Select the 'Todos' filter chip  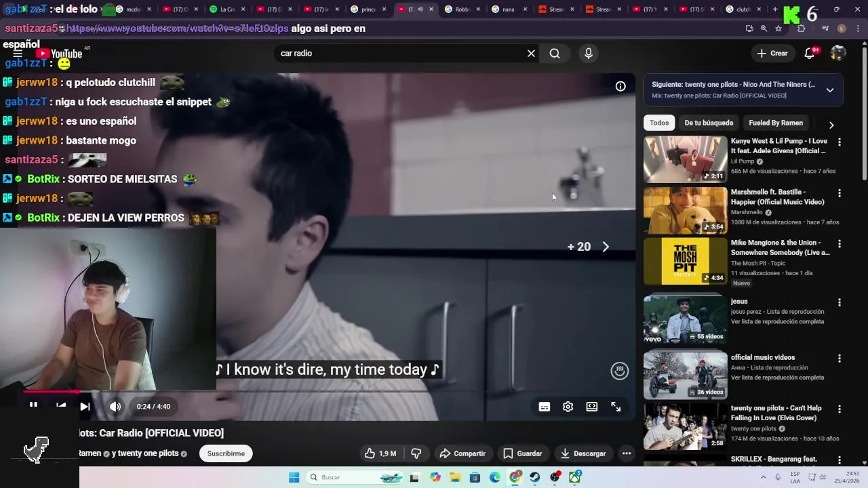(x=659, y=123)
